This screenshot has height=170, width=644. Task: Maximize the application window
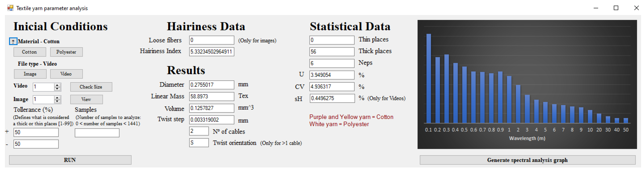point(616,8)
